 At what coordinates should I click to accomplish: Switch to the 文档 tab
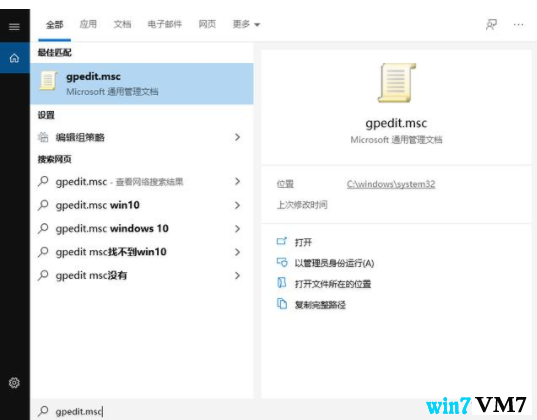click(122, 24)
